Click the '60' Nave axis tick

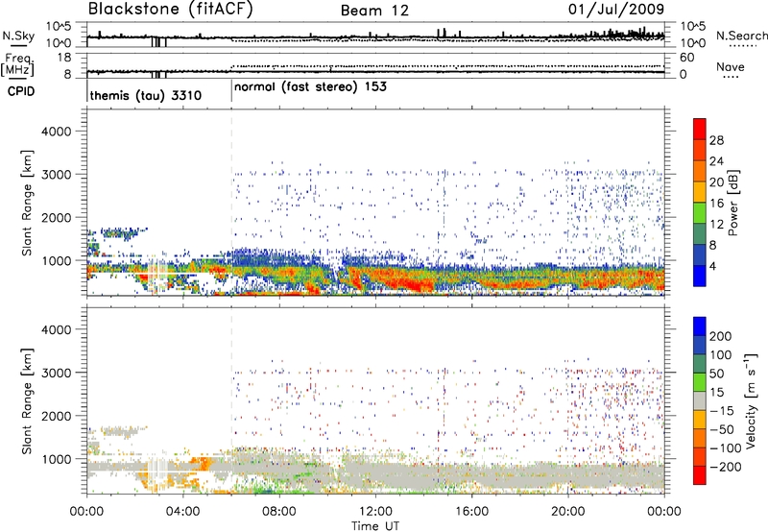686,58
